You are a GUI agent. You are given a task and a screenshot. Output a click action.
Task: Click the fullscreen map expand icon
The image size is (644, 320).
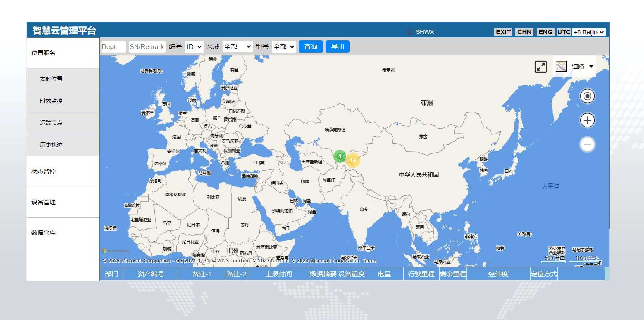click(x=540, y=67)
